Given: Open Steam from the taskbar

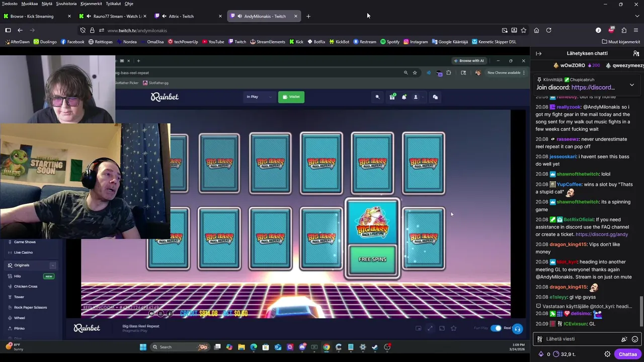Looking at the screenshot, I should point(375,347).
